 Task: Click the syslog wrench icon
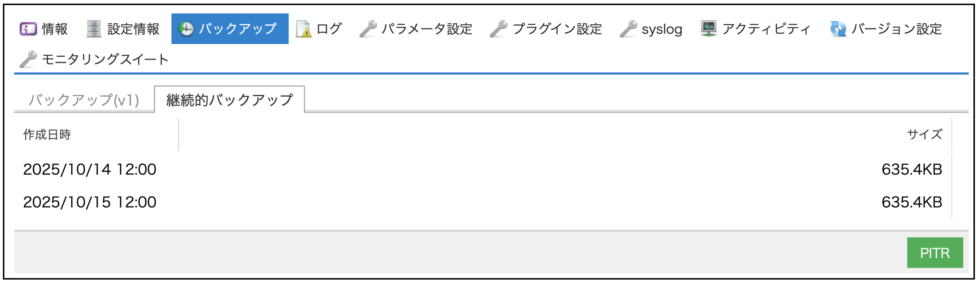click(629, 29)
